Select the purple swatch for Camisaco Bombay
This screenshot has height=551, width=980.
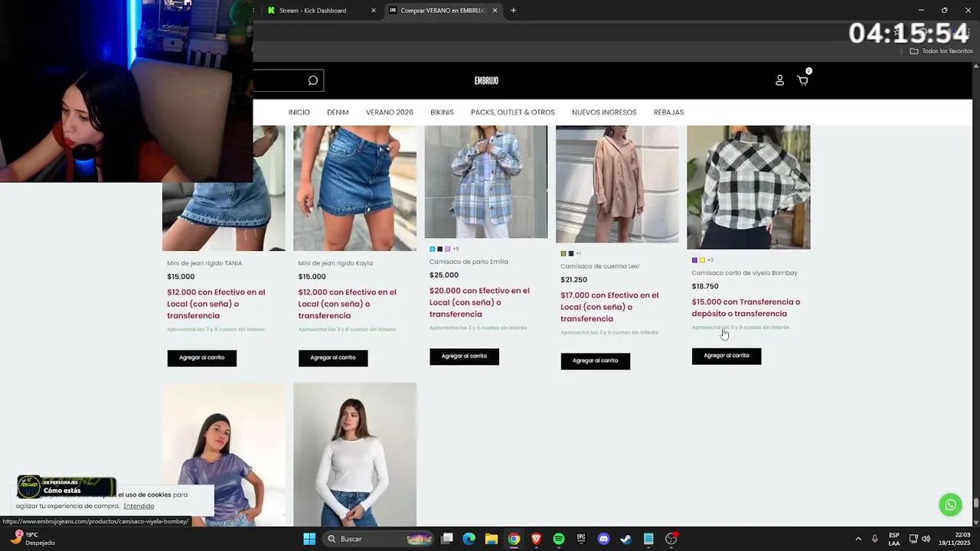coord(694,260)
